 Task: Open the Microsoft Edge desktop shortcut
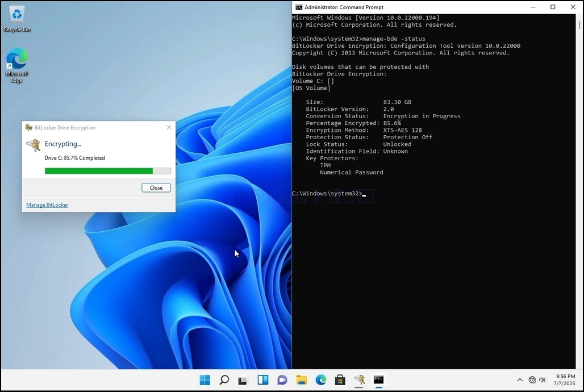point(17,65)
